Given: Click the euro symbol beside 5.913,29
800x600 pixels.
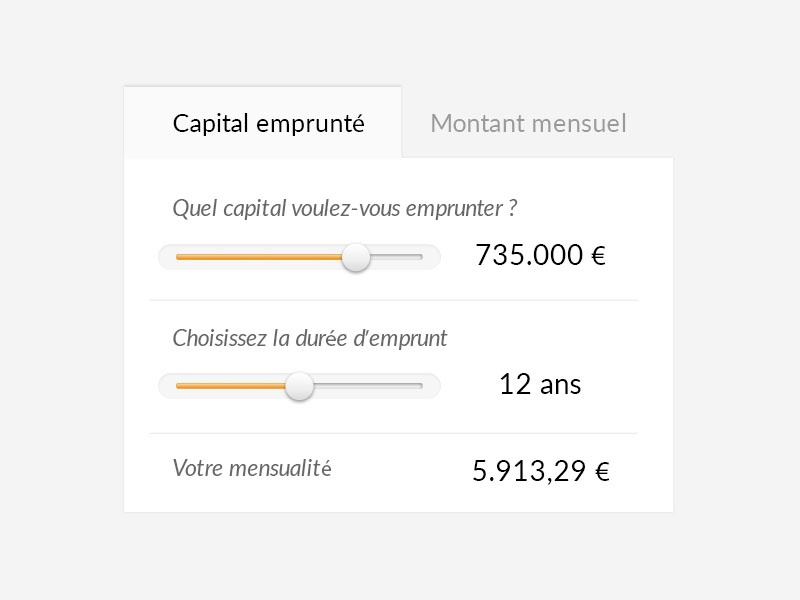Looking at the screenshot, I should [x=602, y=472].
